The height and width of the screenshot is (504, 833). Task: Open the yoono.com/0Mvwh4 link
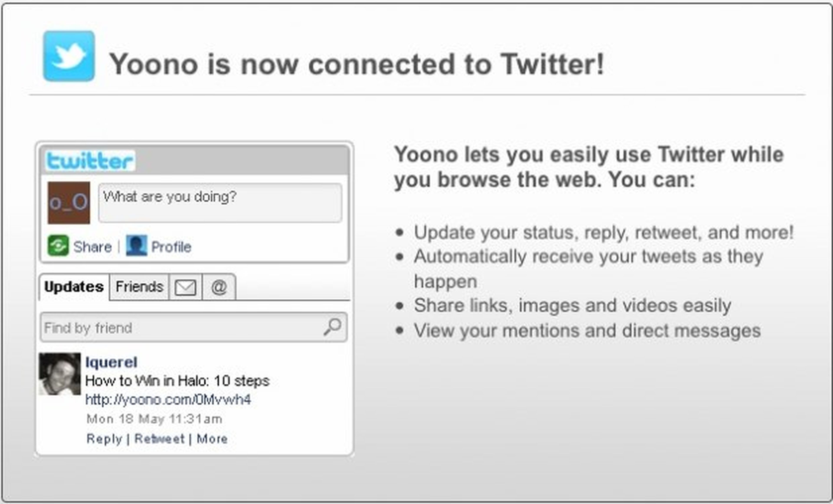click(168, 400)
